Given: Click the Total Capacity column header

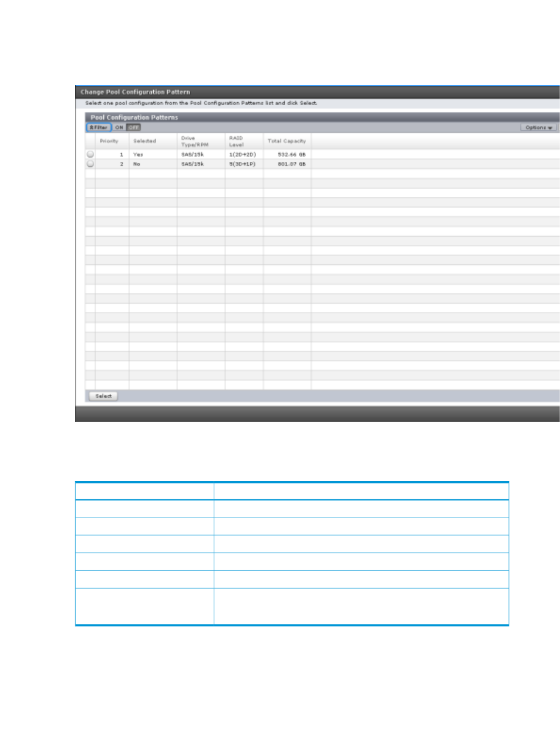Looking at the screenshot, I should pyautogui.click(x=286, y=141).
